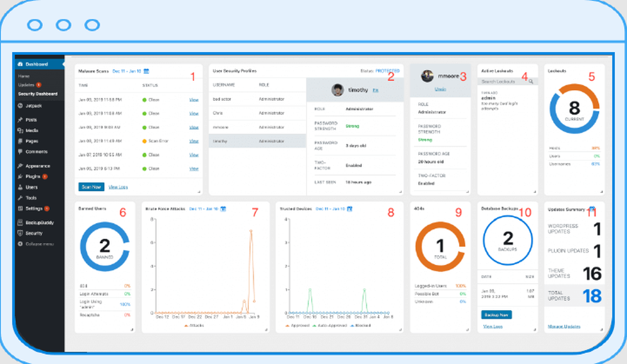627x364 pixels.
Task: Change the Brute Force Attacks date range
Action: coord(204,209)
